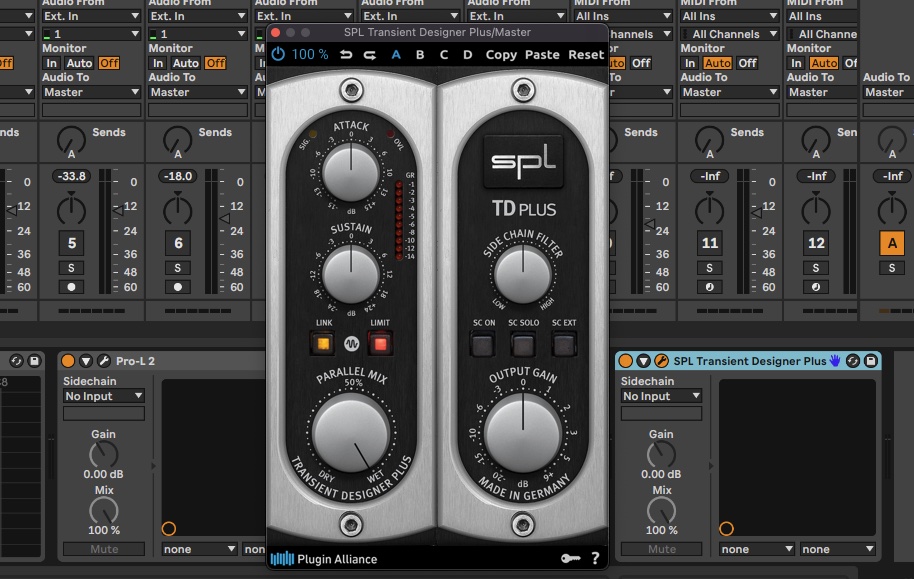The image size is (914, 579).
Task: Click the round waveform button between LINK and LIMIT
Action: click(x=351, y=344)
